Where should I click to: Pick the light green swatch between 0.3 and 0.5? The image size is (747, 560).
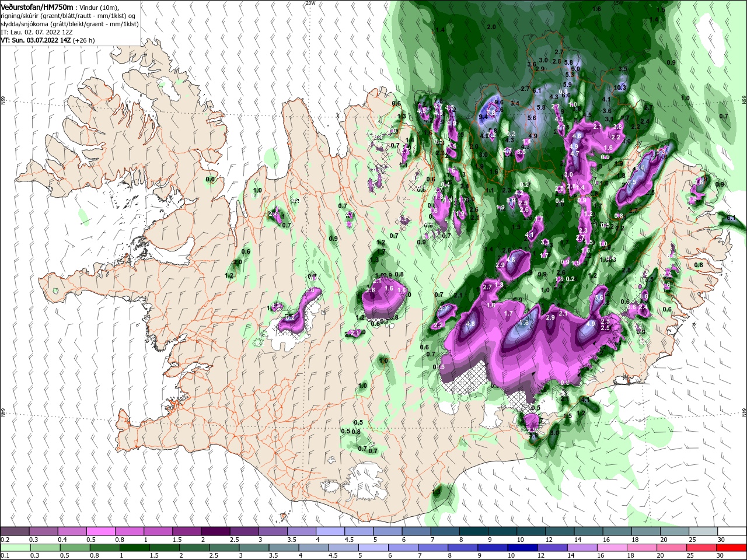(x=45, y=548)
